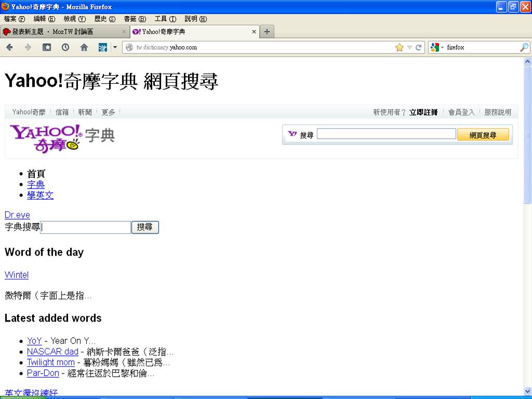Open the 工具 (T) menu
Screen dimensions: 532x399
165,19
